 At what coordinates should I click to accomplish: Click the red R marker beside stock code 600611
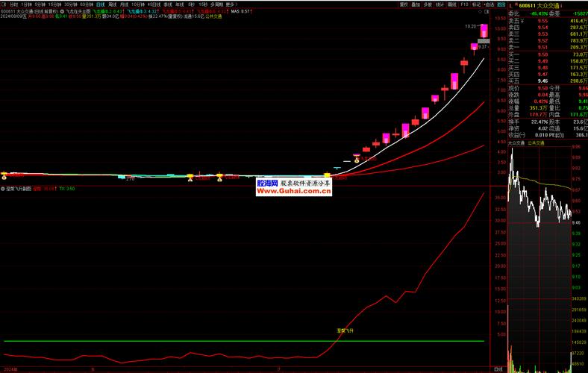(x=516, y=5)
